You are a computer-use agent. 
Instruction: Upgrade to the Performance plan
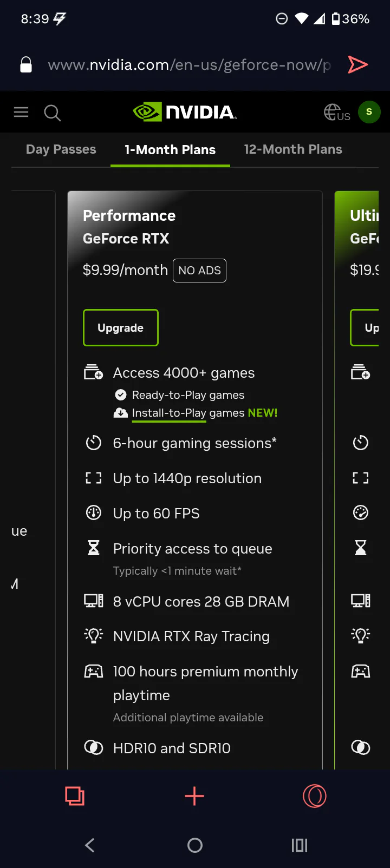pos(120,327)
